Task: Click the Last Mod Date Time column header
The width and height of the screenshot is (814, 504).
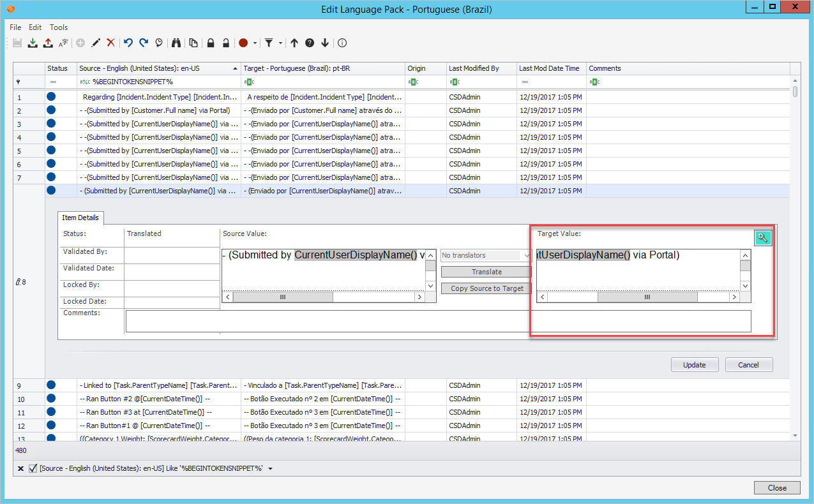Action: (552, 68)
